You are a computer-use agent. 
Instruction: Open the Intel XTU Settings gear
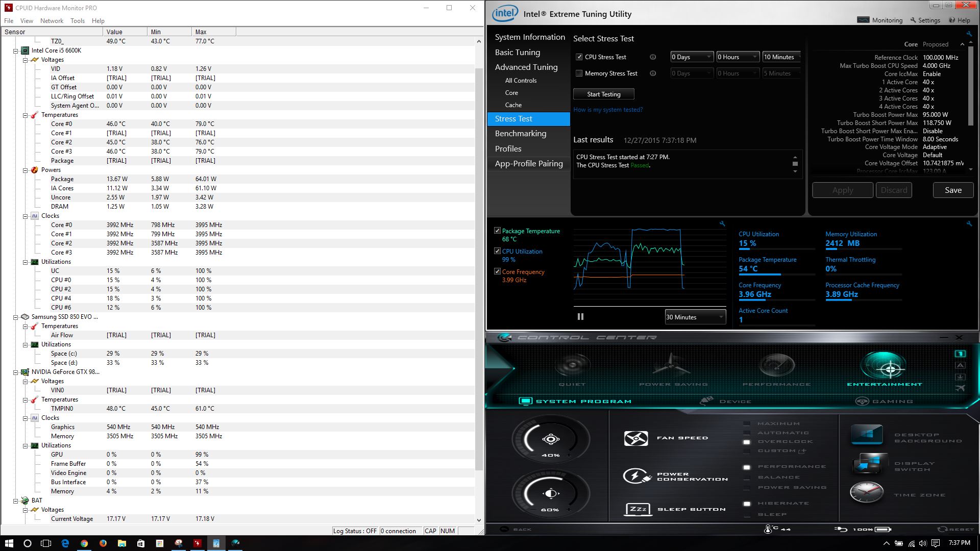pyautogui.click(x=925, y=20)
